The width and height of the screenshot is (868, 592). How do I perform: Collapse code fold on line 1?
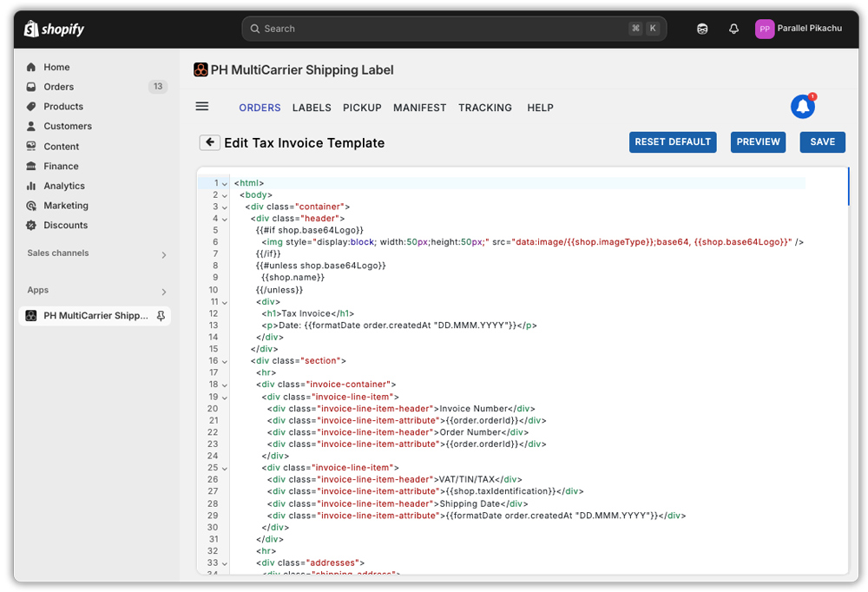tap(225, 183)
